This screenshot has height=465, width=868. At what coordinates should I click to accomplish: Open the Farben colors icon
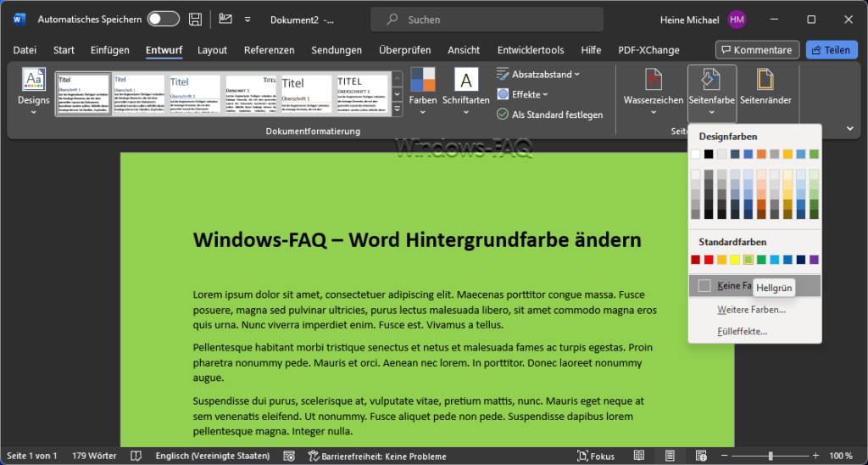tap(423, 79)
